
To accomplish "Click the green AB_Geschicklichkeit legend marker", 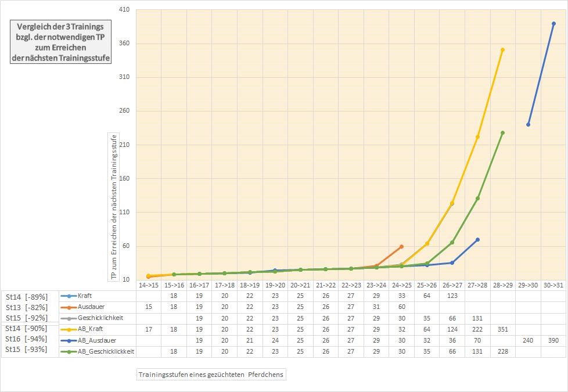I will [x=69, y=351].
